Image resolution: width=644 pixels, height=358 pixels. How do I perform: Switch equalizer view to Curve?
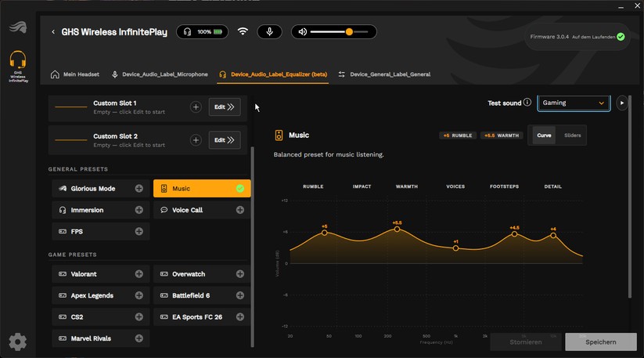tap(544, 136)
